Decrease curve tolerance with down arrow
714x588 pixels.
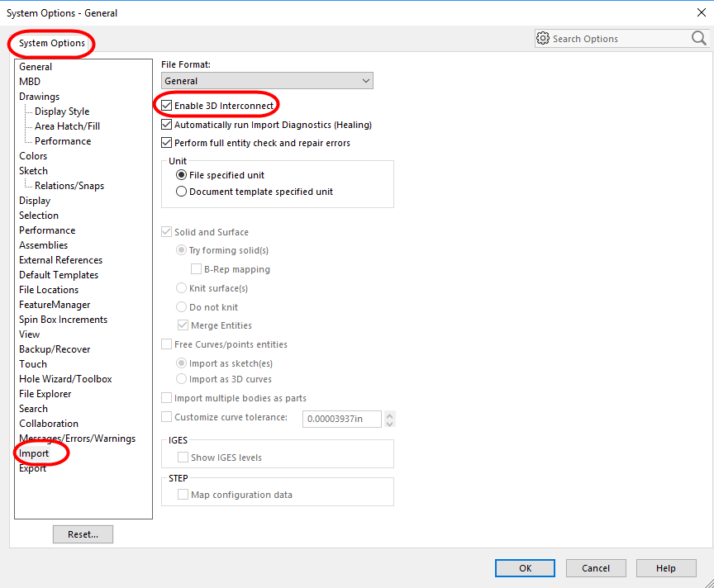tap(389, 424)
